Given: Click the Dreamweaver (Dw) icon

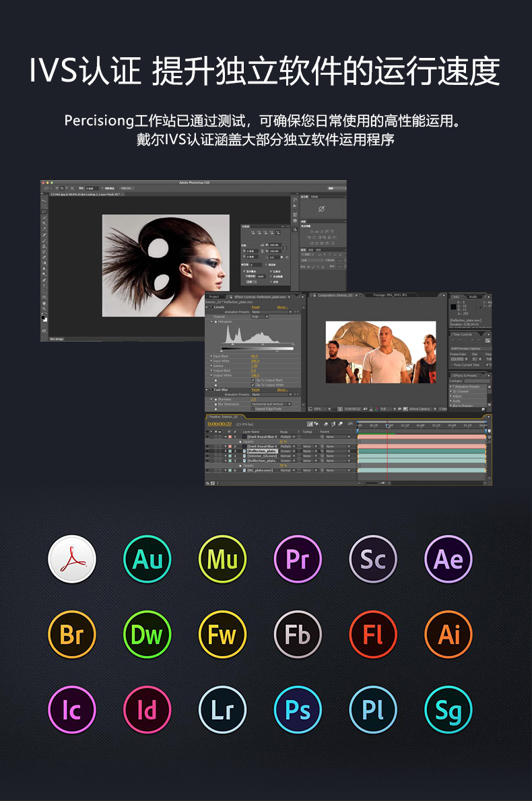Looking at the screenshot, I should click(x=147, y=635).
